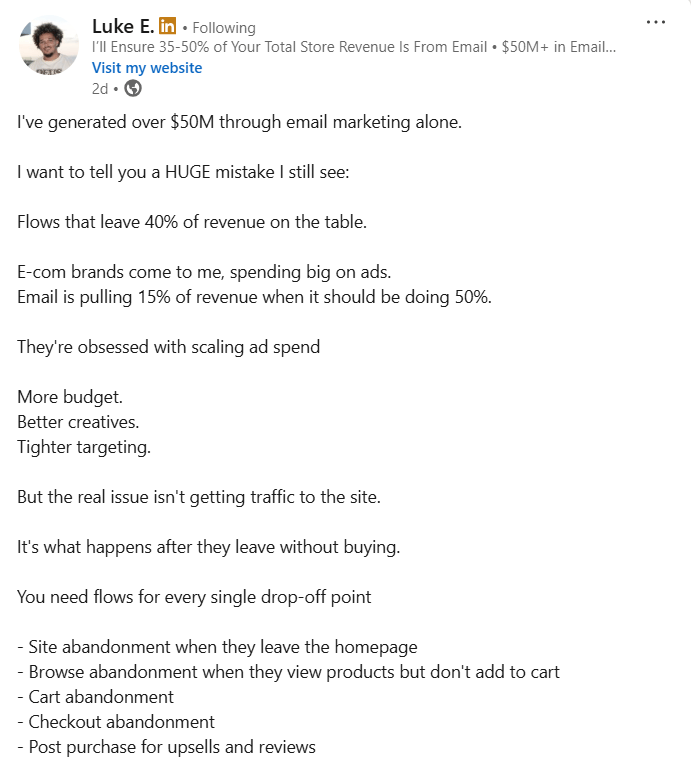Open the Luke E. profile name
Screen dimensions: 691x778
click(x=123, y=26)
